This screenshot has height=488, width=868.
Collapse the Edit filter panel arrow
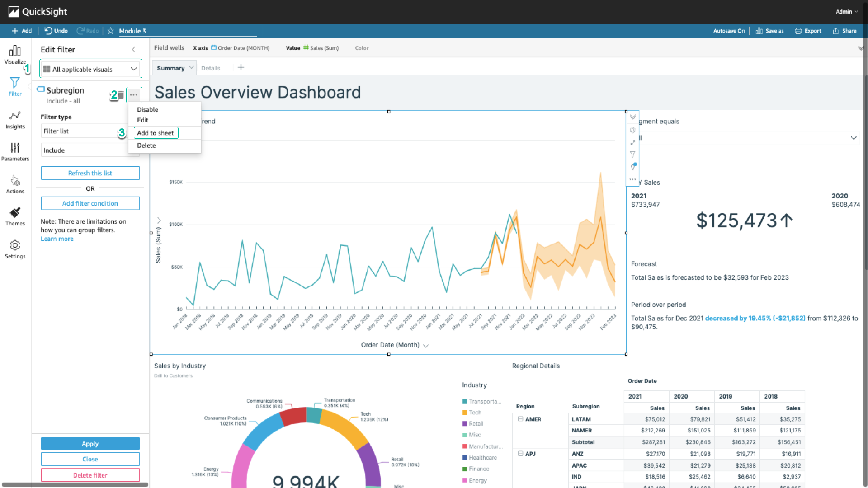(134, 50)
